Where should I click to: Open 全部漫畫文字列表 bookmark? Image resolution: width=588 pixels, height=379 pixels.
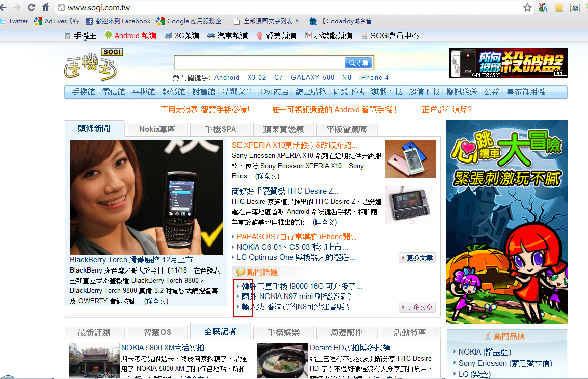point(269,21)
